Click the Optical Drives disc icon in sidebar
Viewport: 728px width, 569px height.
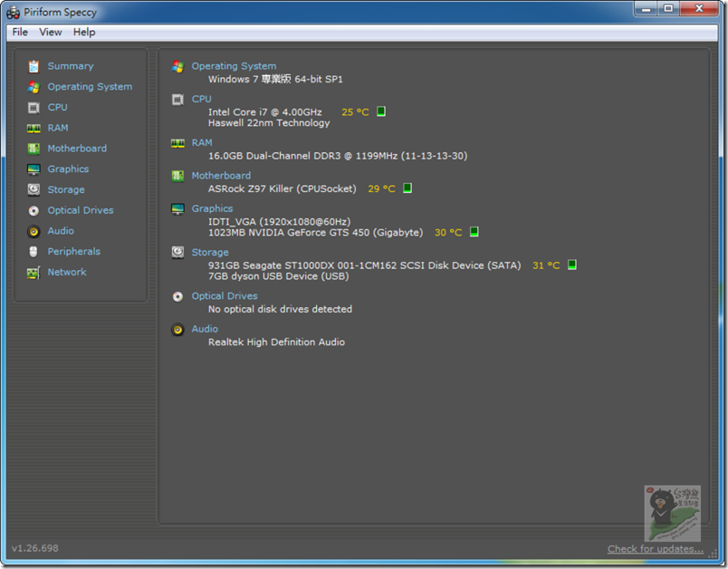pos(34,210)
